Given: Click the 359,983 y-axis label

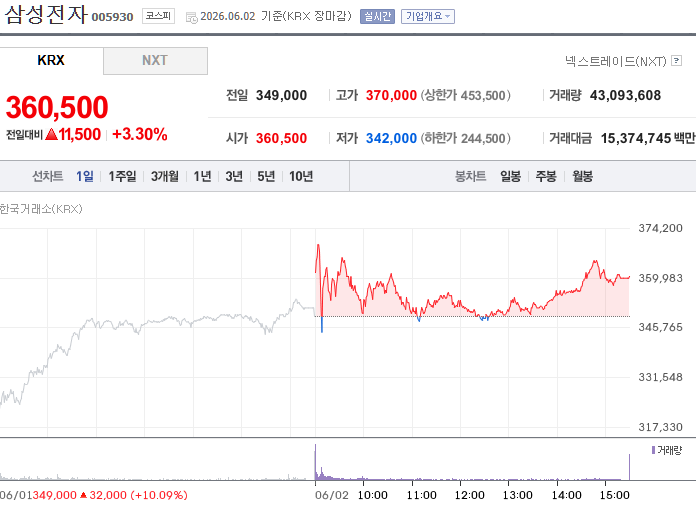Looking at the screenshot, I should point(660,278).
